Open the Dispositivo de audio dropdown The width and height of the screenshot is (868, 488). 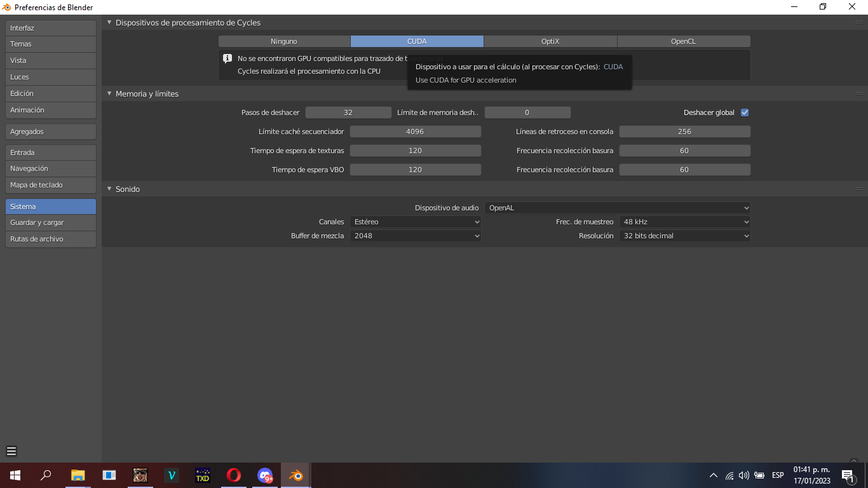(618, 208)
